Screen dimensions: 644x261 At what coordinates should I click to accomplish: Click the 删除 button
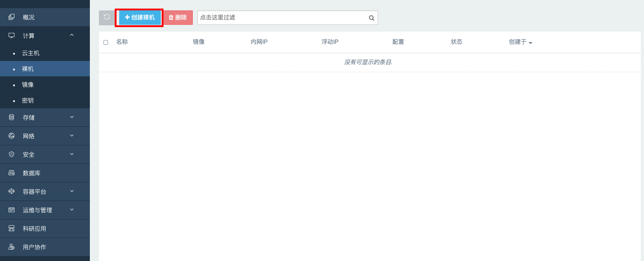click(x=178, y=17)
